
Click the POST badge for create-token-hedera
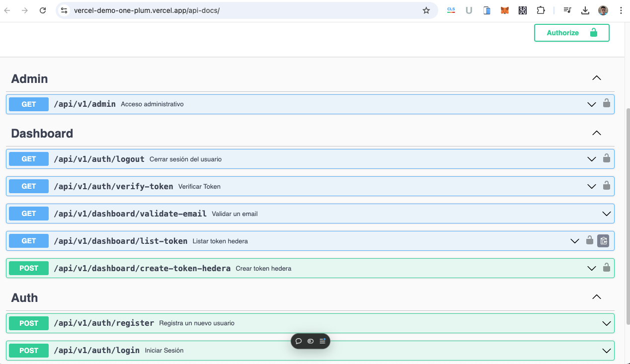point(29,268)
